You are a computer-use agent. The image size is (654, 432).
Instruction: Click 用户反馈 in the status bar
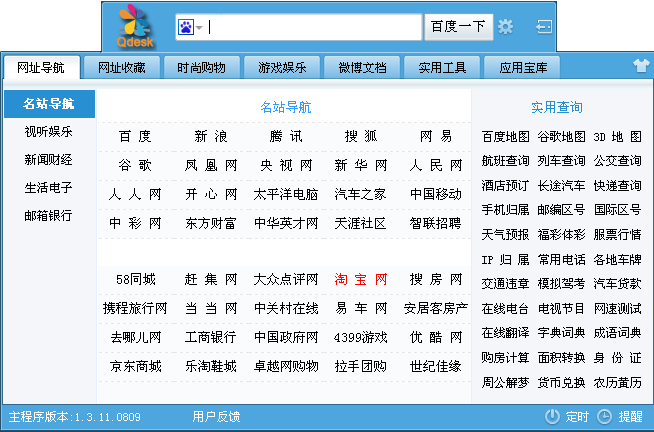(x=216, y=417)
